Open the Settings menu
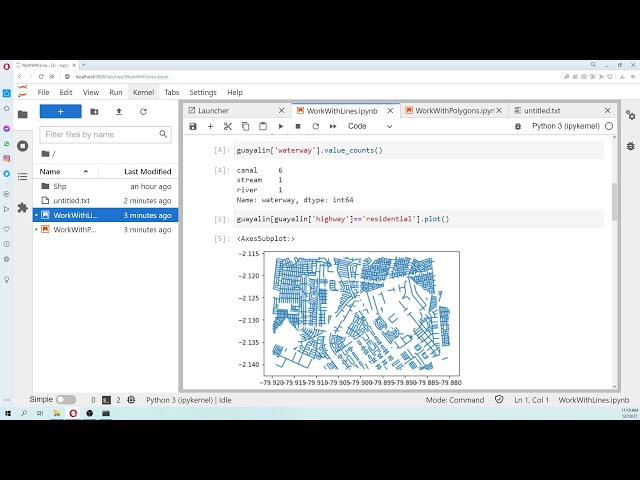Image resolution: width=640 pixels, height=480 pixels. pos(203,92)
